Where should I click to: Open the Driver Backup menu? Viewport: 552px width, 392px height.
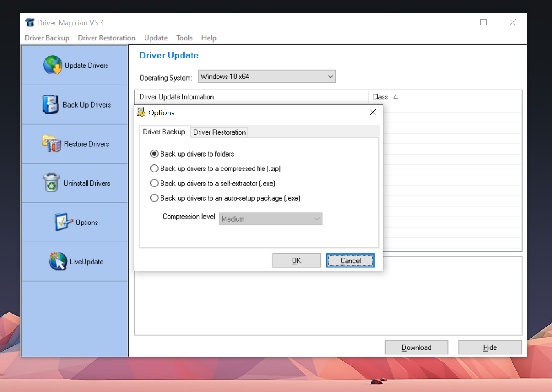tap(47, 38)
